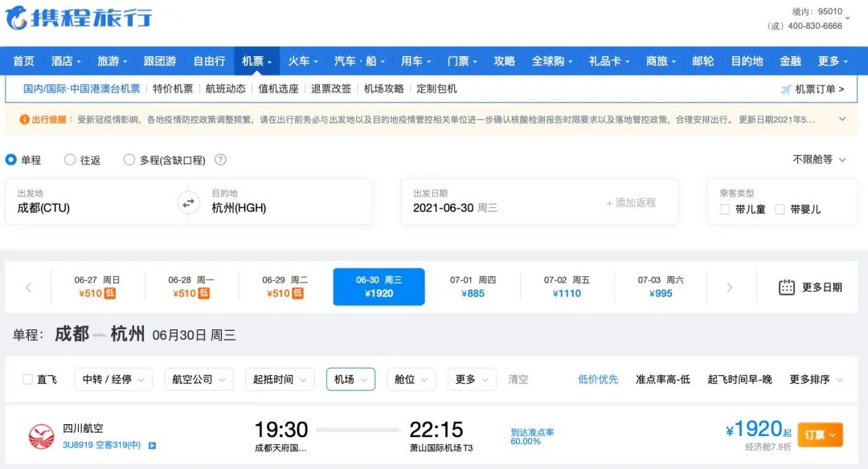Image resolution: width=868 pixels, height=469 pixels.
Task: Click the orange 订票 booking button
Action: [820, 433]
